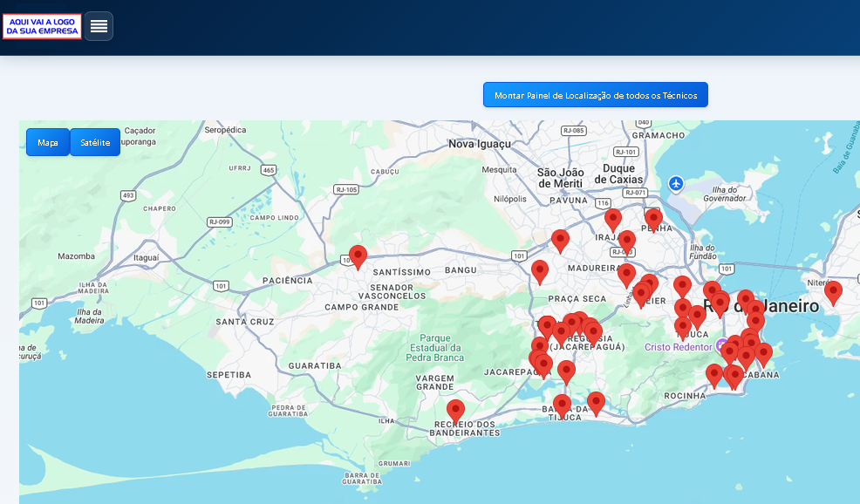The image size is (860, 504).
Task: Switch to Mapa view
Action: click(48, 142)
